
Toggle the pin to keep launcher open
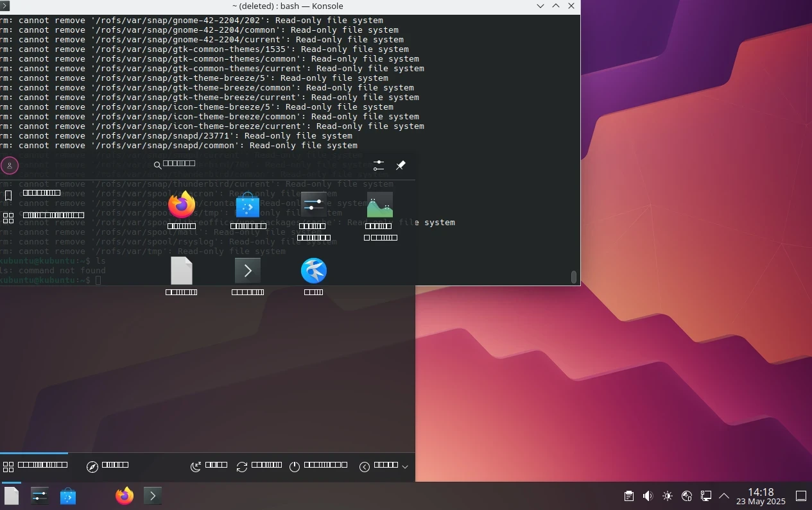pyautogui.click(x=401, y=166)
